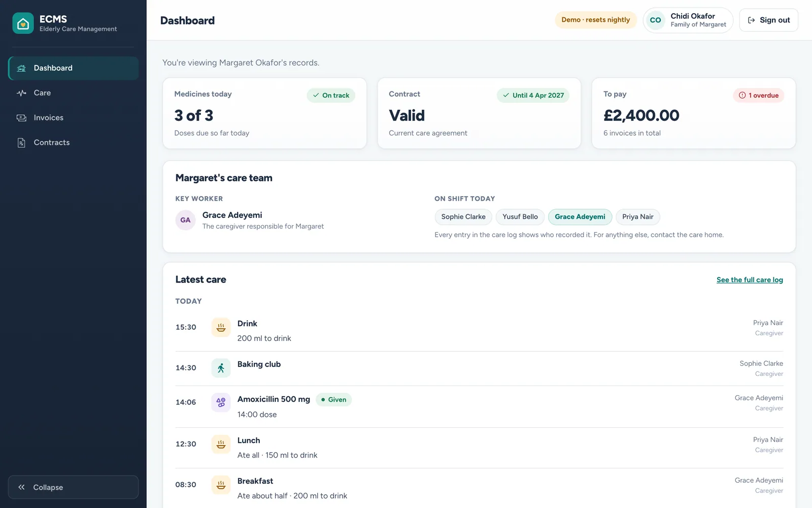Open See the full care log
This screenshot has width=812, height=508.
click(750, 280)
